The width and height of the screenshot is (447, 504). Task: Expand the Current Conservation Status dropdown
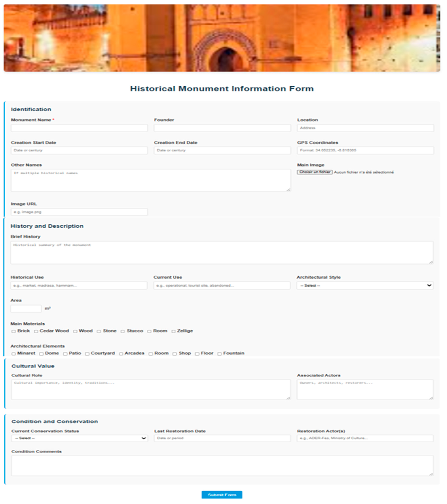pyautogui.click(x=79, y=438)
